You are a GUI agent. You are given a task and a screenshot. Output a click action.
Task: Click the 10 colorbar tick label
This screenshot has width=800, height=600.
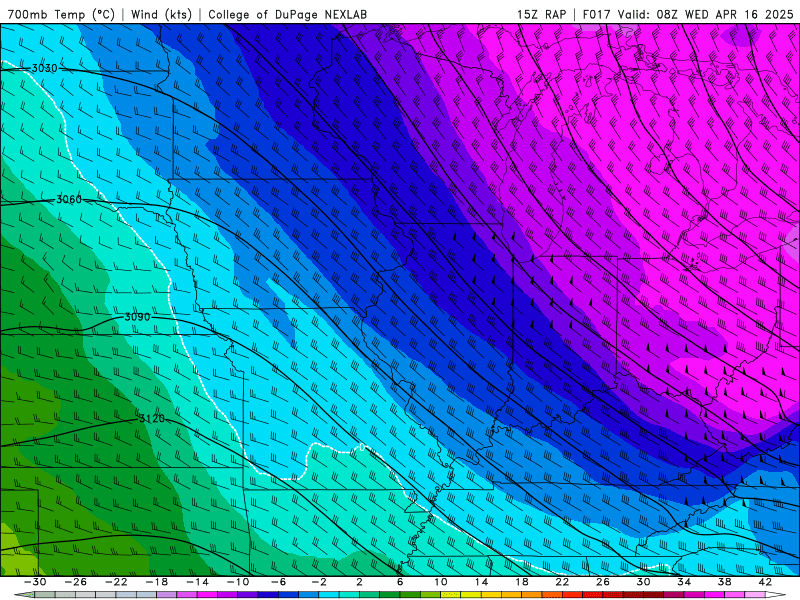[441, 582]
